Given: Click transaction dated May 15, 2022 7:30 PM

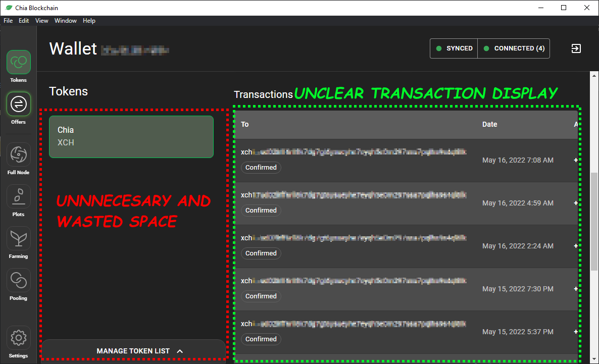Looking at the screenshot, I should [406, 289].
